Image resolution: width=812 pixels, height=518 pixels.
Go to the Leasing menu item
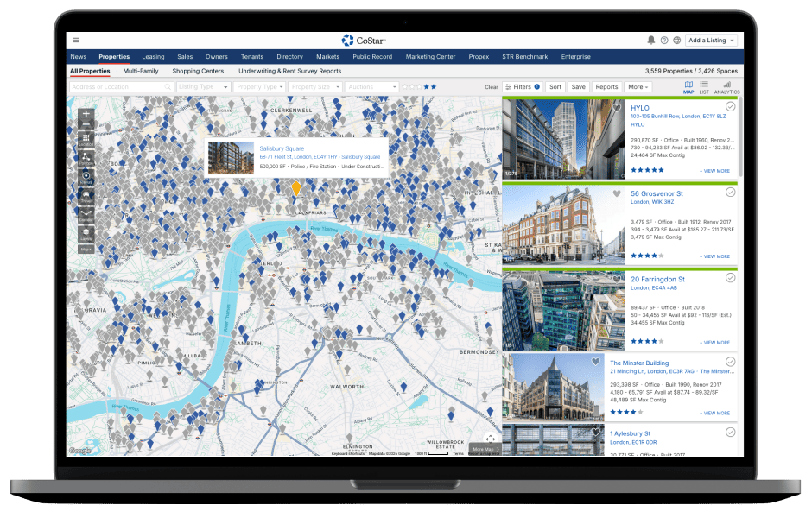(153, 57)
